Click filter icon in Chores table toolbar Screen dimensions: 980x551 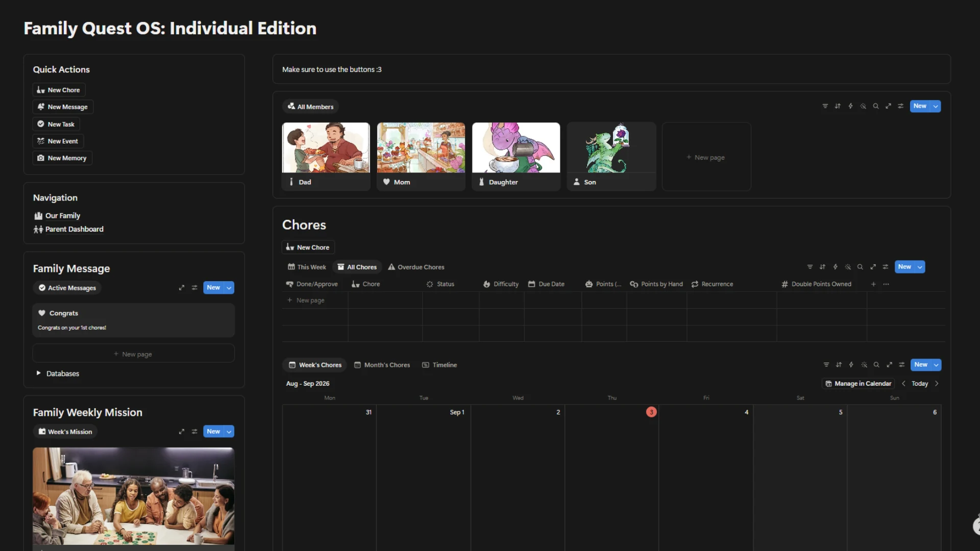[810, 267]
